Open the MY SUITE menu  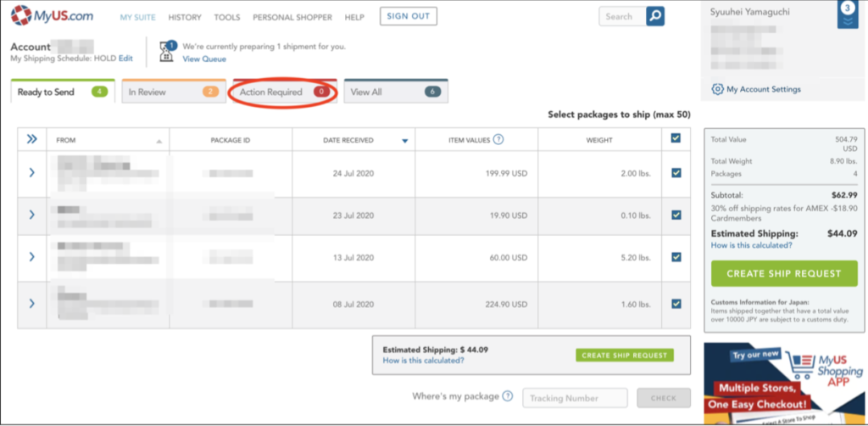[x=138, y=17]
